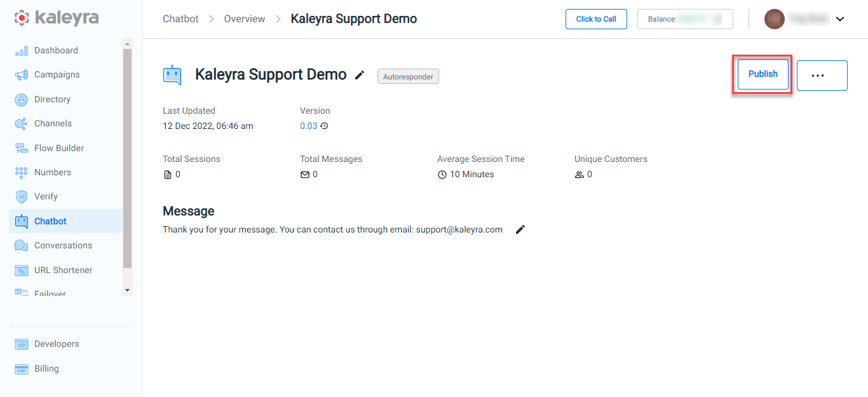Open the Billing section
This screenshot has height=397, width=868.
tap(46, 369)
